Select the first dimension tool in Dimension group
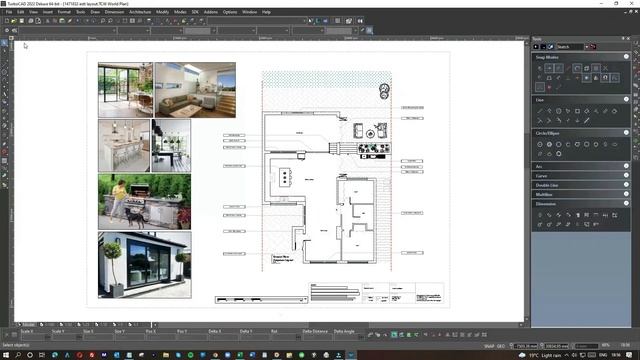 click(540, 215)
